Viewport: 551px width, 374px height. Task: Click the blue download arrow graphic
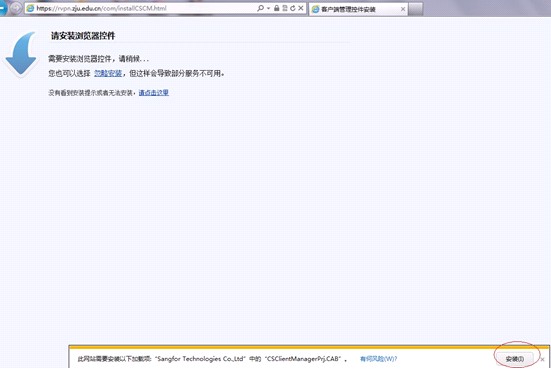[21, 54]
